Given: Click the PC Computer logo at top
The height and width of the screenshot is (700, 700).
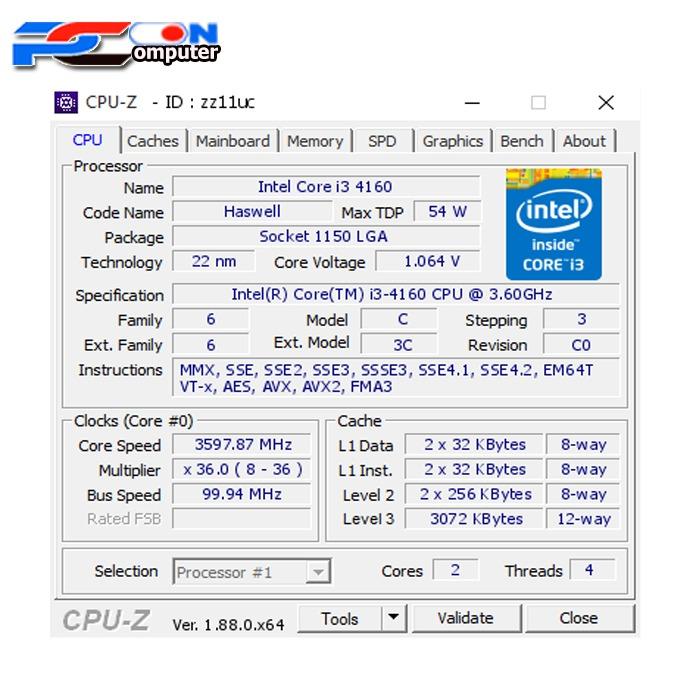Looking at the screenshot, I should [x=116, y=44].
